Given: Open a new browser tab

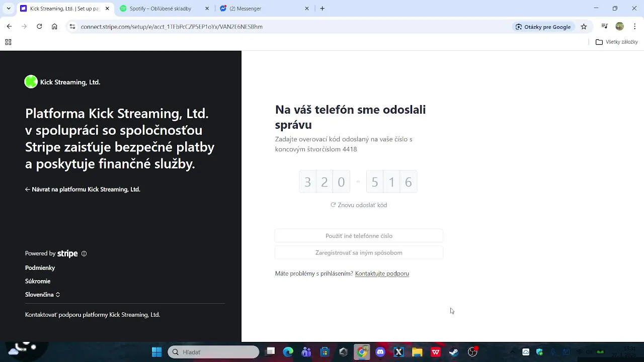Looking at the screenshot, I should tap(323, 9).
